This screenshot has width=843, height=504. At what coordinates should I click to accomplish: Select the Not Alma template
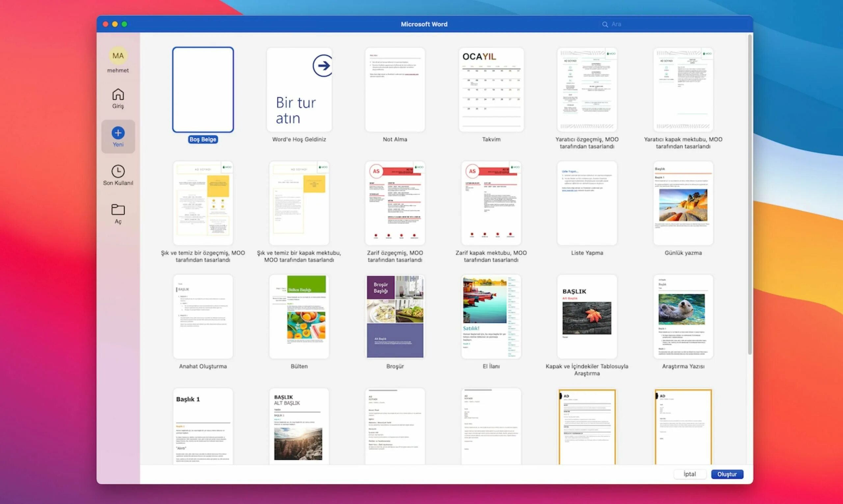click(x=395, y=90)
